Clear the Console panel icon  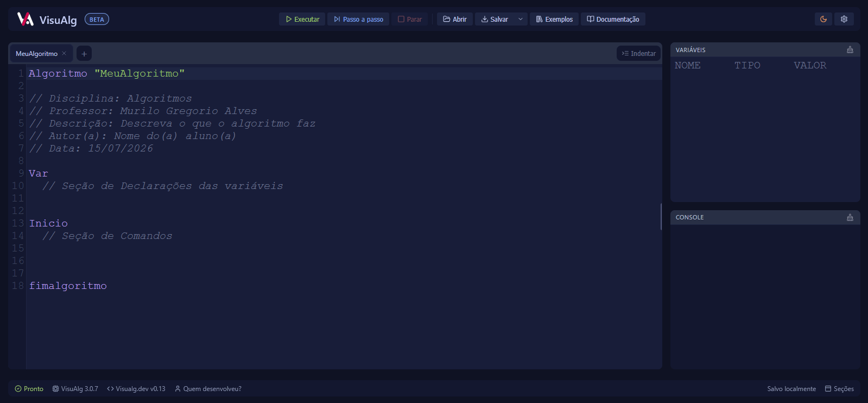coord(850,217)
